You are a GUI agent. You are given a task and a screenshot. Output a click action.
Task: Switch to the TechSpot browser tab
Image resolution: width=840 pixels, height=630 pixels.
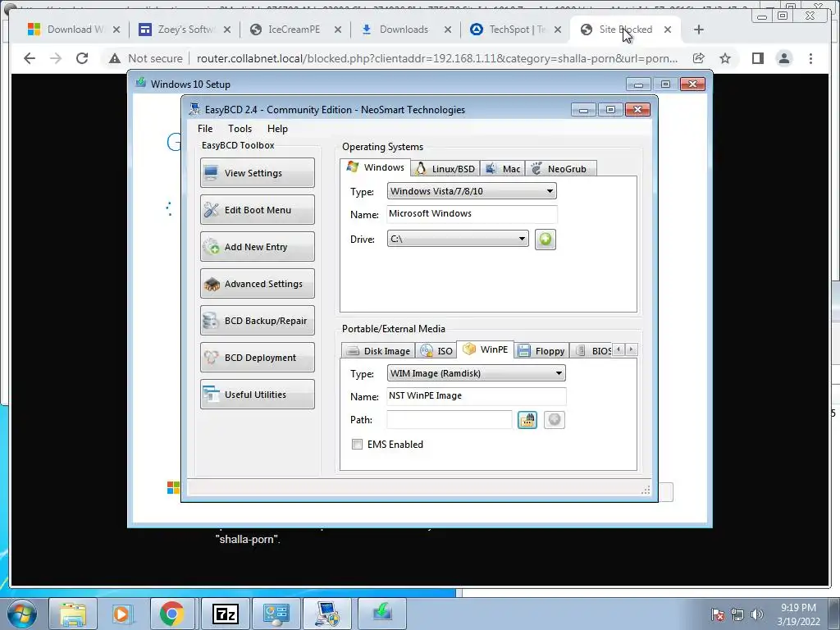click(x=515, y=30)
